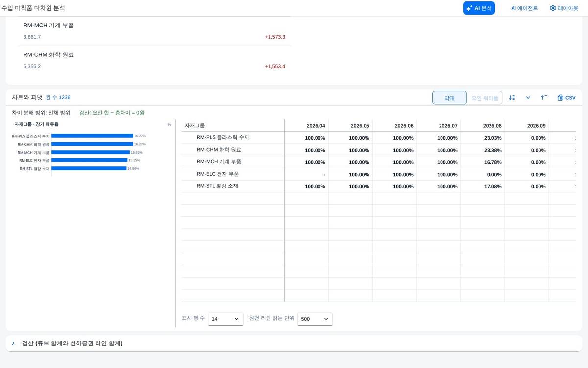Click the RM-CHM bar in the chart
Viewport: 588px width, 368px height.
coord(92,144)
